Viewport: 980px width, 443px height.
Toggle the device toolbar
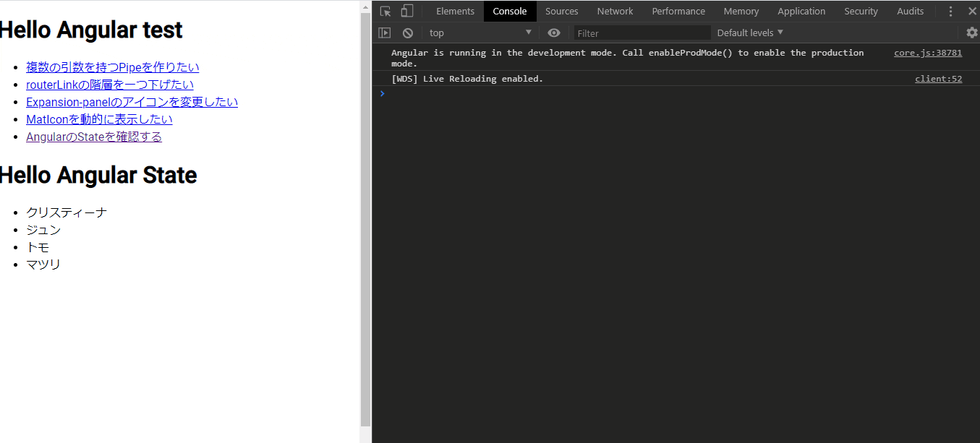click(406, 11)
